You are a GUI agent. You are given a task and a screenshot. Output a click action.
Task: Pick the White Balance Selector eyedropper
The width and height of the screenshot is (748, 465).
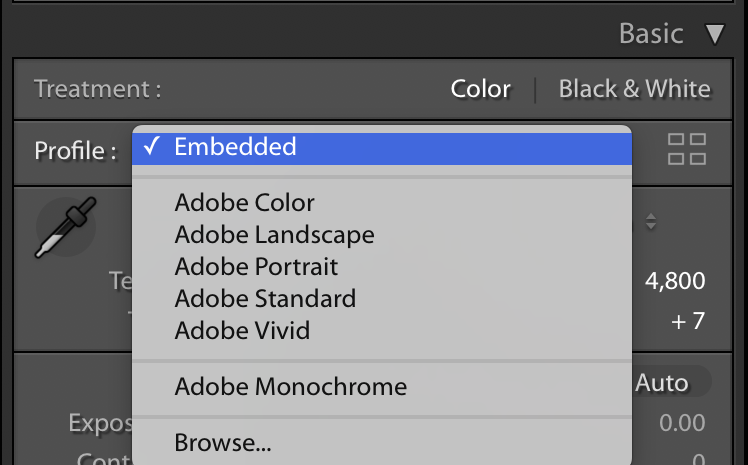62,229
